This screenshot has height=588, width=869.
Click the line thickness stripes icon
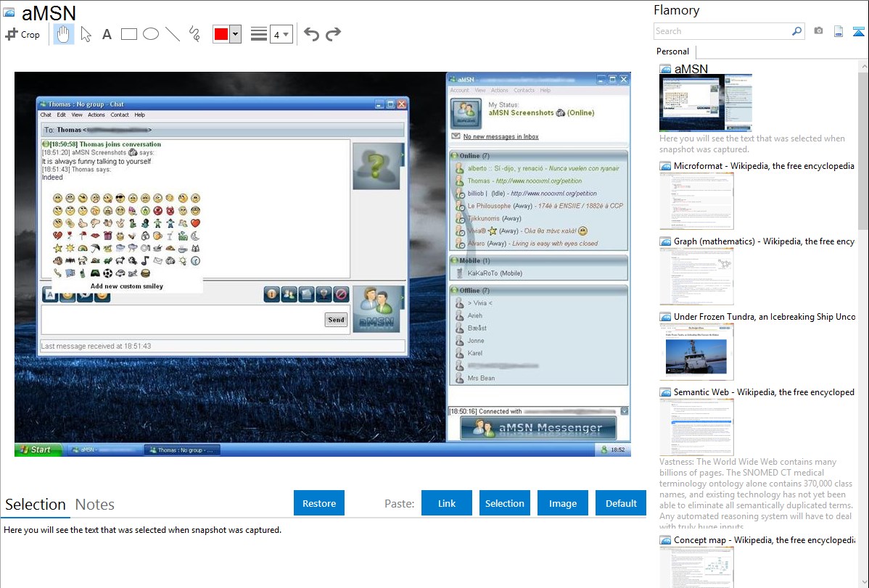pos(259,34)
